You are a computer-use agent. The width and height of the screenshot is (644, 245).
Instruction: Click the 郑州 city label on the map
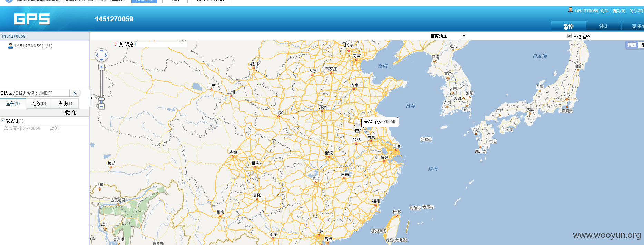coord(323,107)
